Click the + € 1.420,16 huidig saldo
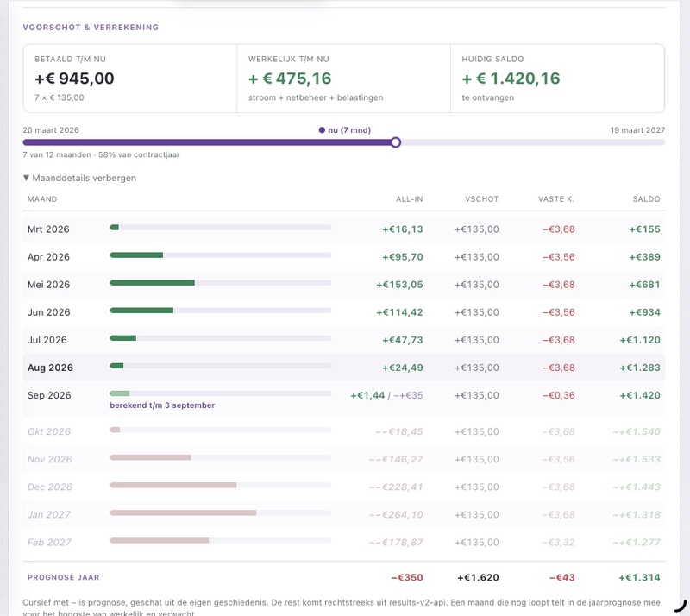690x616 pixels. click(511, 79)
